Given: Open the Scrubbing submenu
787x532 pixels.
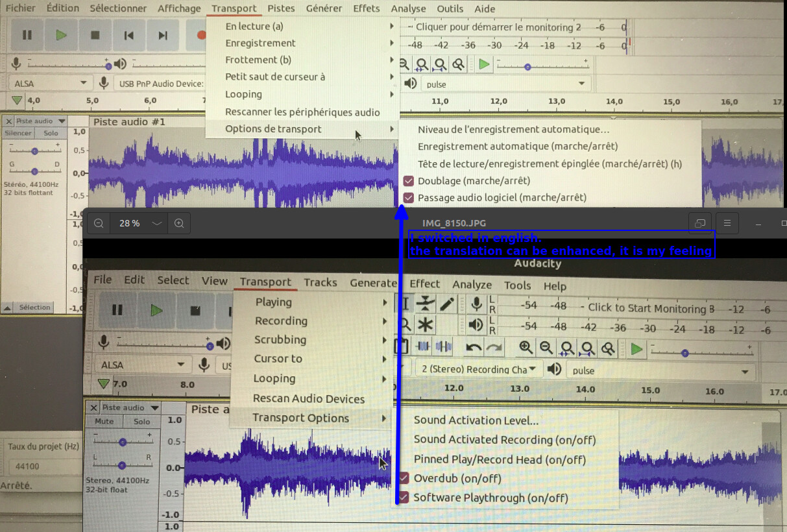Looking at the screenshot, I should point(312,339).
